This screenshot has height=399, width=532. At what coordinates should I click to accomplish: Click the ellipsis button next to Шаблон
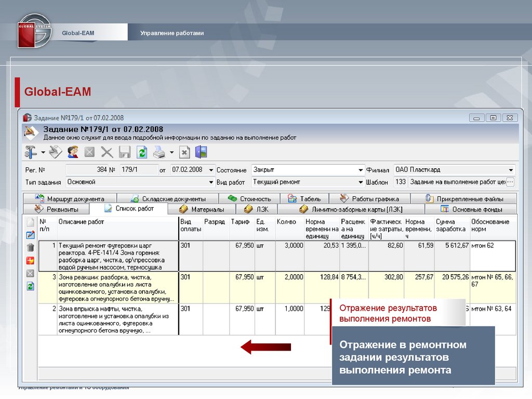pos(510,182)
